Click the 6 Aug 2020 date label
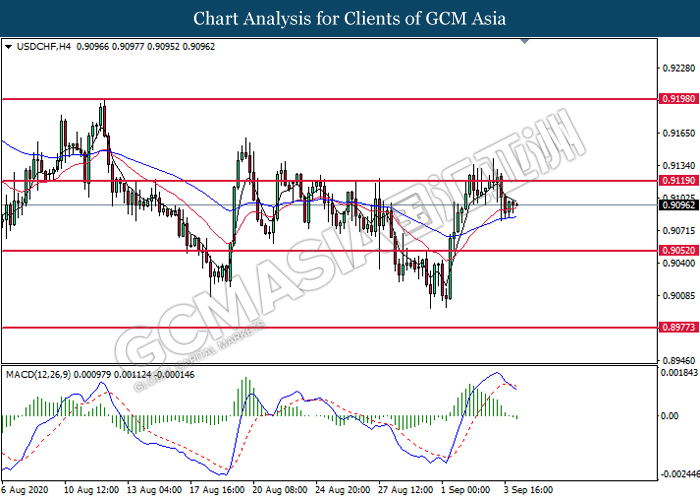This screenshot has width=700, height=500. 25,490
